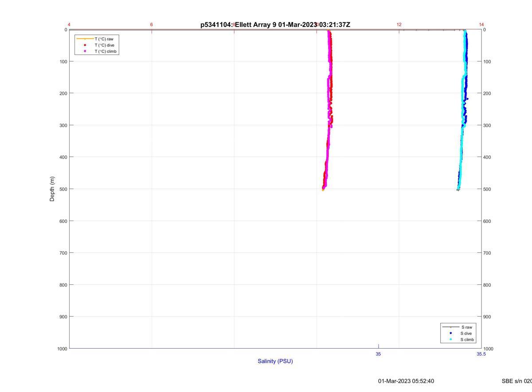Click the '200' depth label on the right axis
The height and width of the screenshot is (392, 532).
487,93
